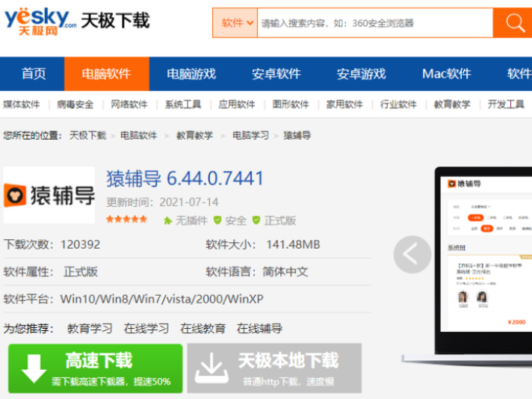Open the 在线教育 recommended tag
This screenshot has height=399, width=532.
[x=203, y=329]
